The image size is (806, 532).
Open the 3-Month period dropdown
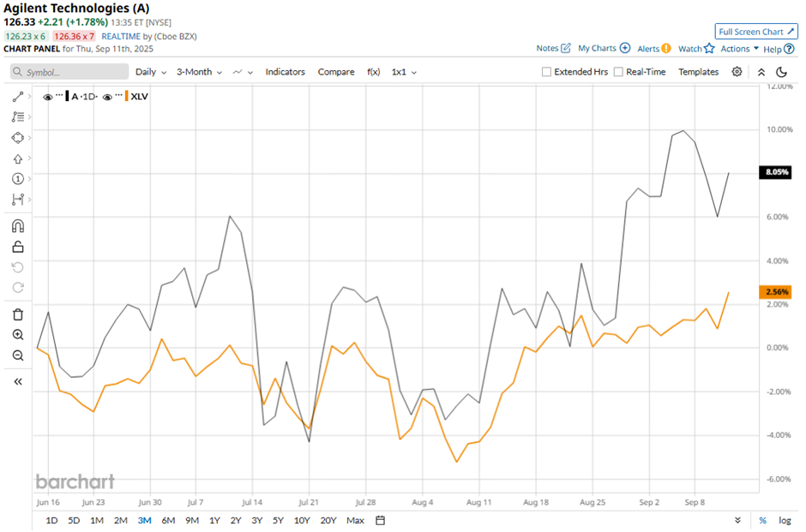200,72
